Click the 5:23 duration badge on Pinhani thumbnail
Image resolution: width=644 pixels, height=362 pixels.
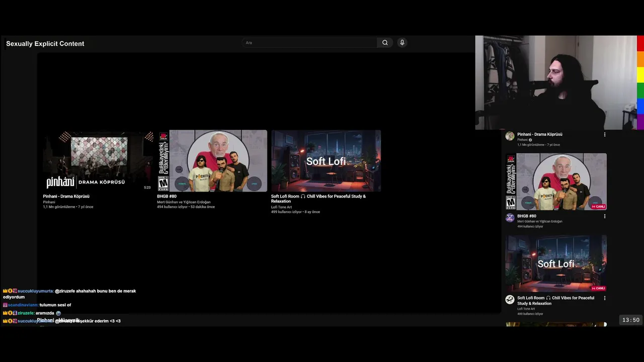147,188
